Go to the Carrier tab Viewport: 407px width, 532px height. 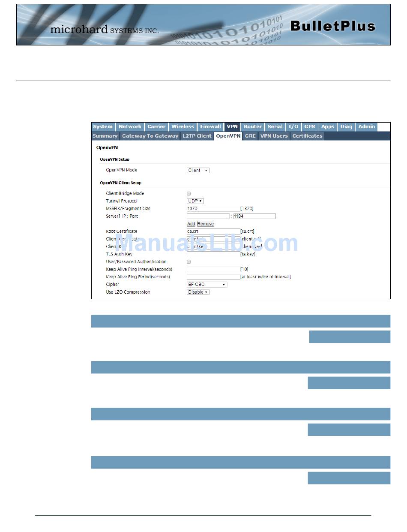pos(156,127)
